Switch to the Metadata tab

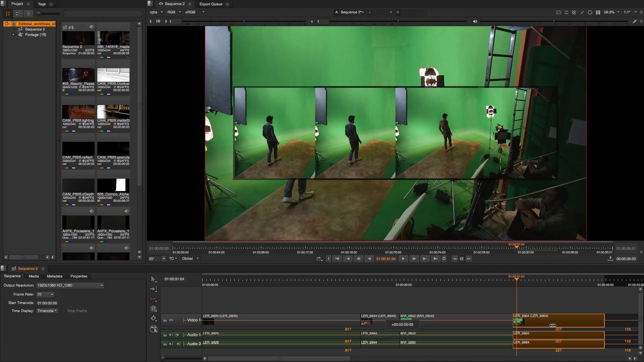tap(54, 276)
